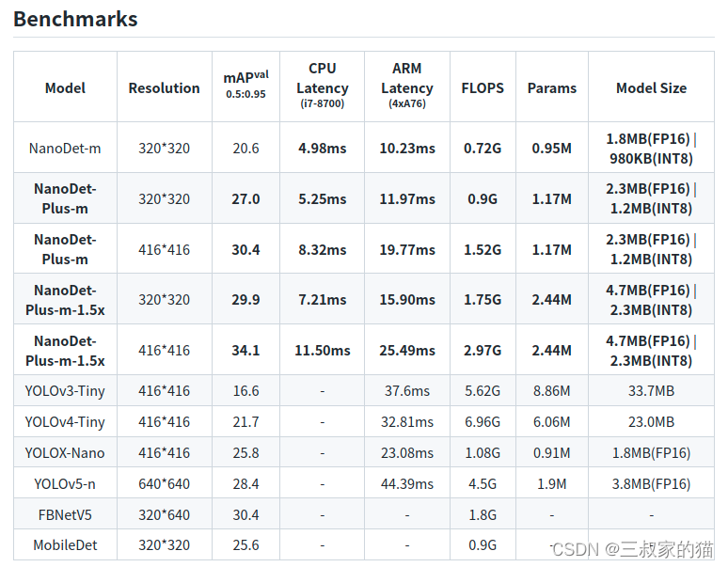Click the ARM latency "37.6ms" cell
The height and width of the screenshot is (567, 728).
(407, 390)
